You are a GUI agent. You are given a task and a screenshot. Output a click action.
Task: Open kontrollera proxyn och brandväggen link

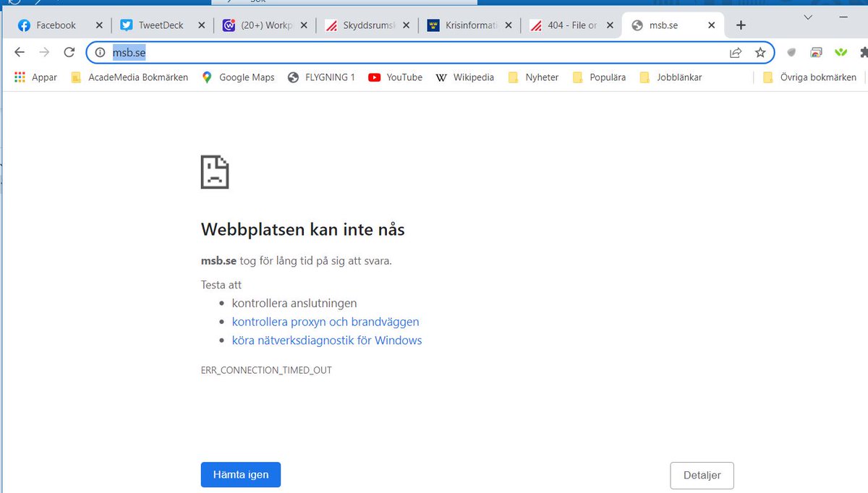tap(325, 322)
